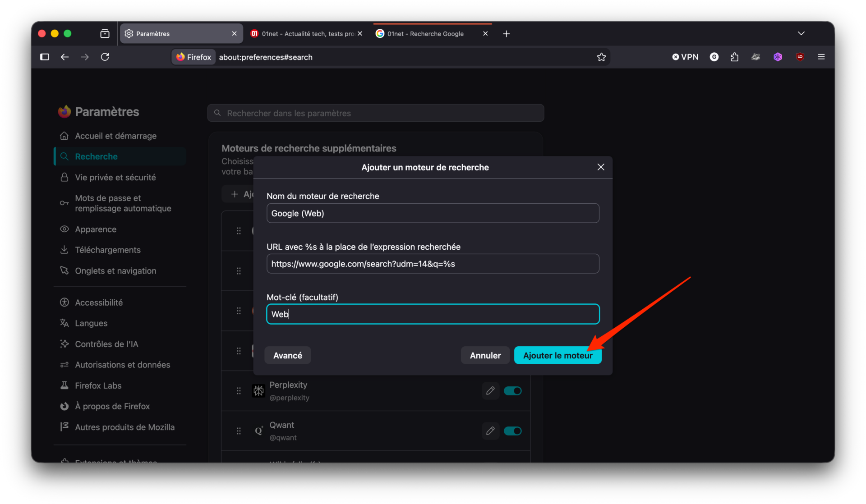The image size is (866, 504).
Task: Focus the Rechercher dans les paramètres field
Action: tap(375, 113)
